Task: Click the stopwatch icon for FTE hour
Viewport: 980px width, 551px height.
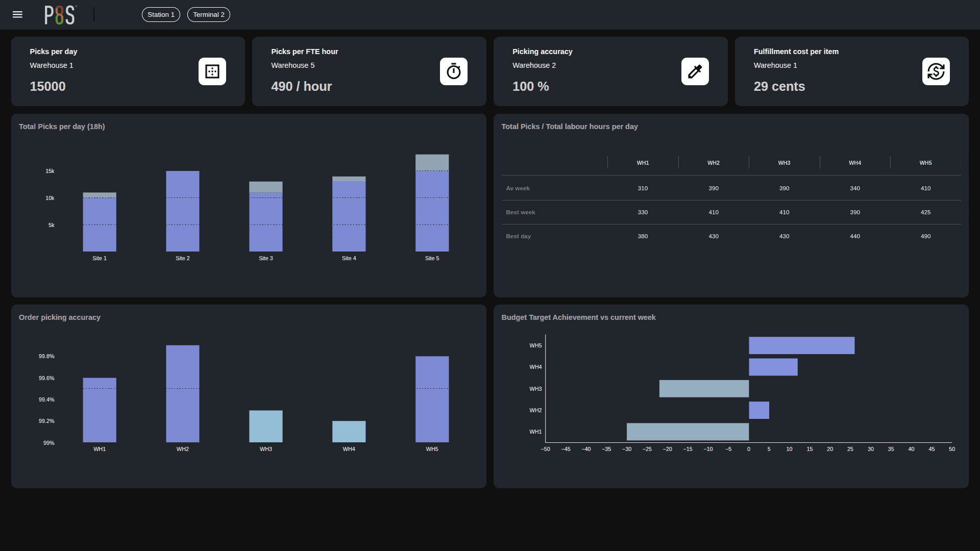Action: pyautogui.click(x=453, y=71)
